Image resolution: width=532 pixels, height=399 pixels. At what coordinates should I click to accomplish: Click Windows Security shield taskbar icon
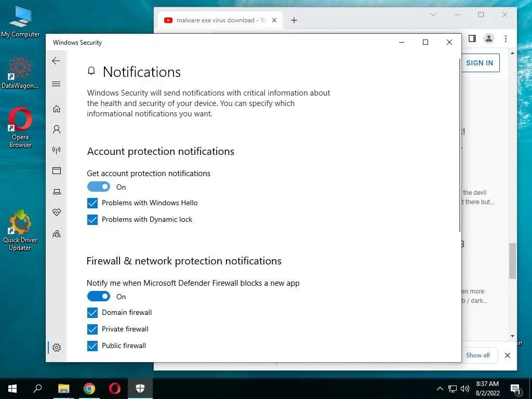coord(140,389)
